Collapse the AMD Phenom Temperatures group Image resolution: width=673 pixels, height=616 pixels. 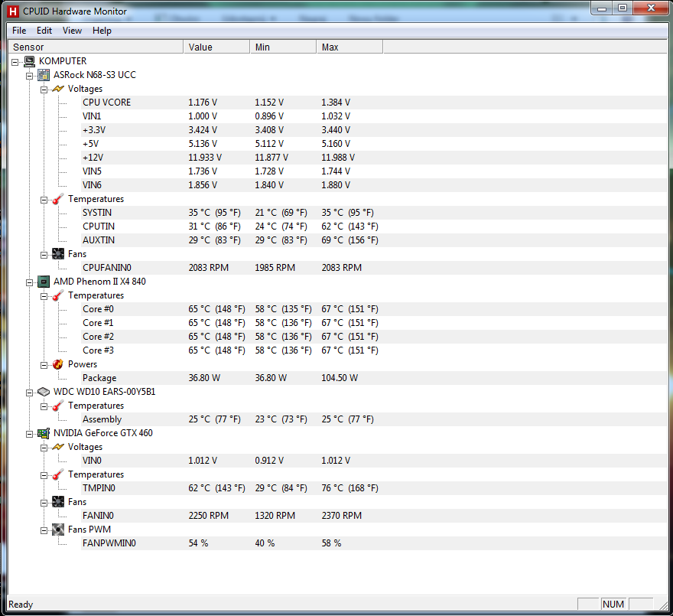[44, 296]
